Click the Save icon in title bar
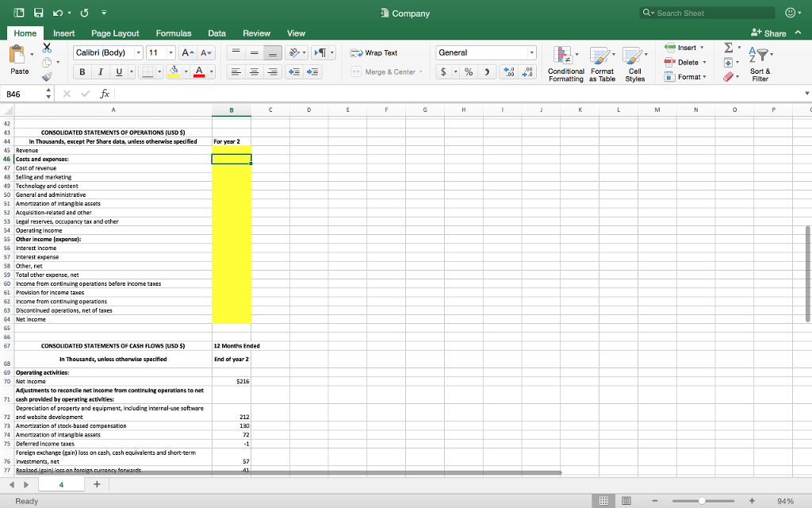The width and height of the screenshot is (812, 508). tap(38, 13)
